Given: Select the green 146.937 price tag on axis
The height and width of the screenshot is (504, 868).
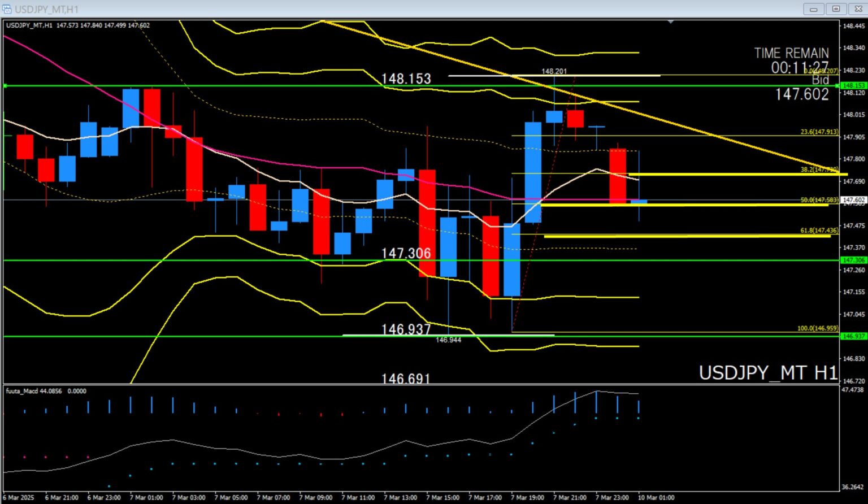Looking at the screenshot, I should pos(853,336).
